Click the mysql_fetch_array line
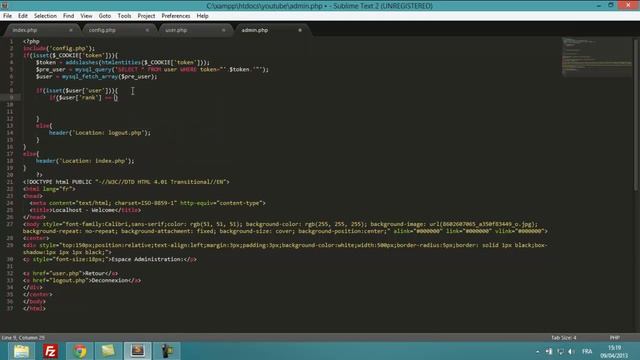The height and width of the screenshot is (360, 640). pyautogui.click(x=96, y=76)
